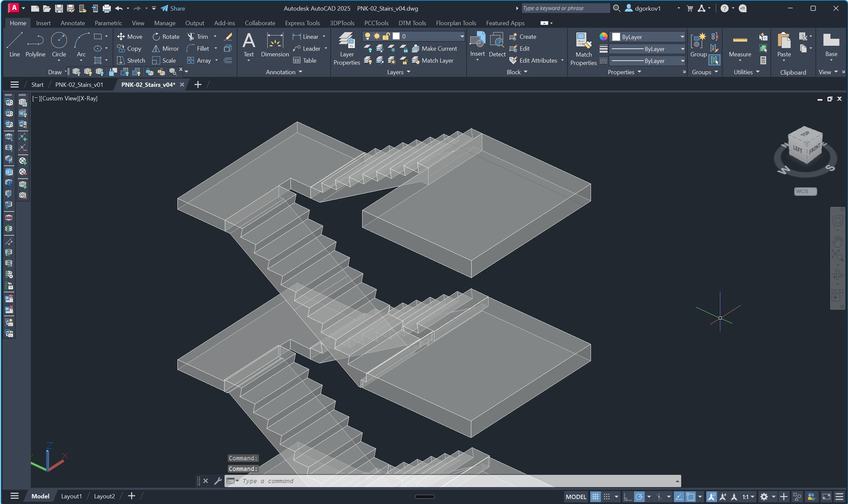Toggle object snap in status bar
Viewport: 848px width, 504px height.
(x=690, y=496)
